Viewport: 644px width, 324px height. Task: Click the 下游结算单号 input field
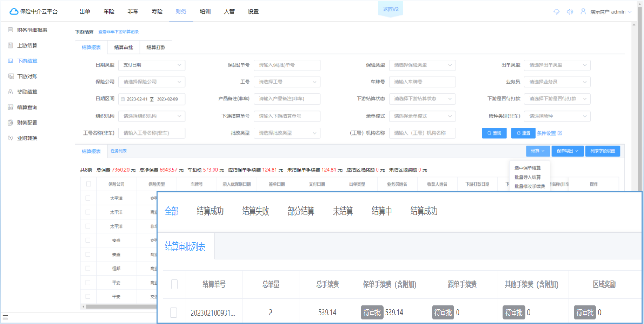(287, 116)
